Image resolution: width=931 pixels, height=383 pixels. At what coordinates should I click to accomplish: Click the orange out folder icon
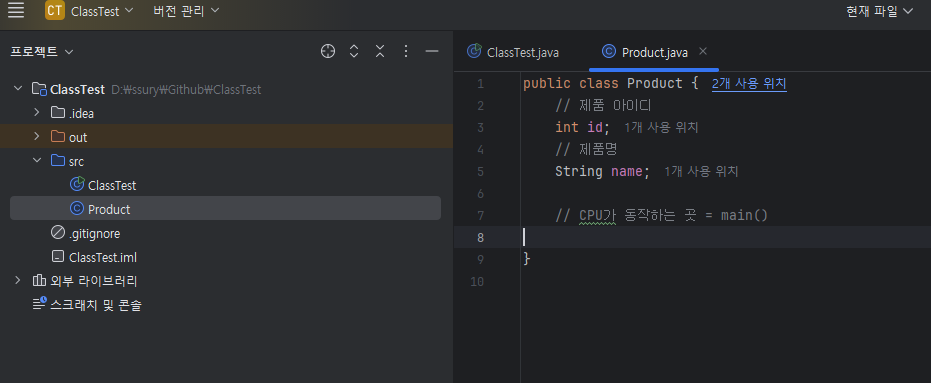coord(58,137)
